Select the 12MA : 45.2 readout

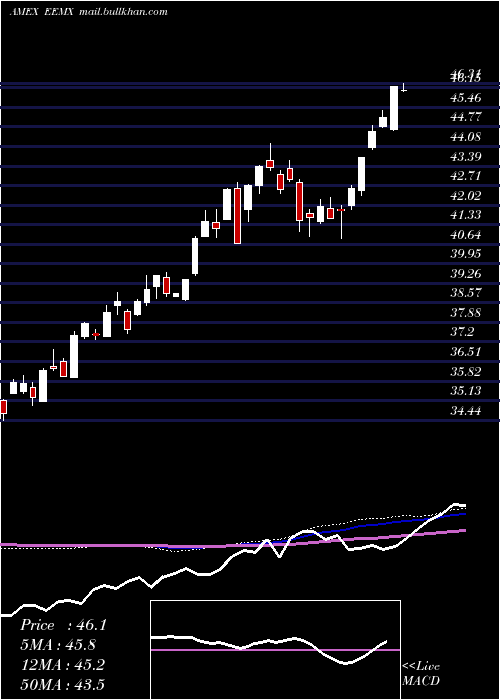(x=63, y=664)
